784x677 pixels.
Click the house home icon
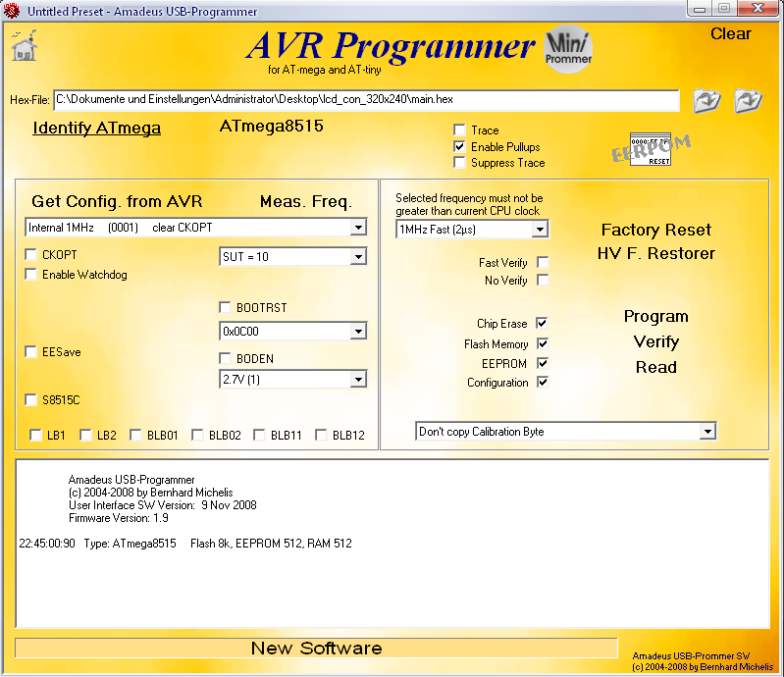(25, 45)
